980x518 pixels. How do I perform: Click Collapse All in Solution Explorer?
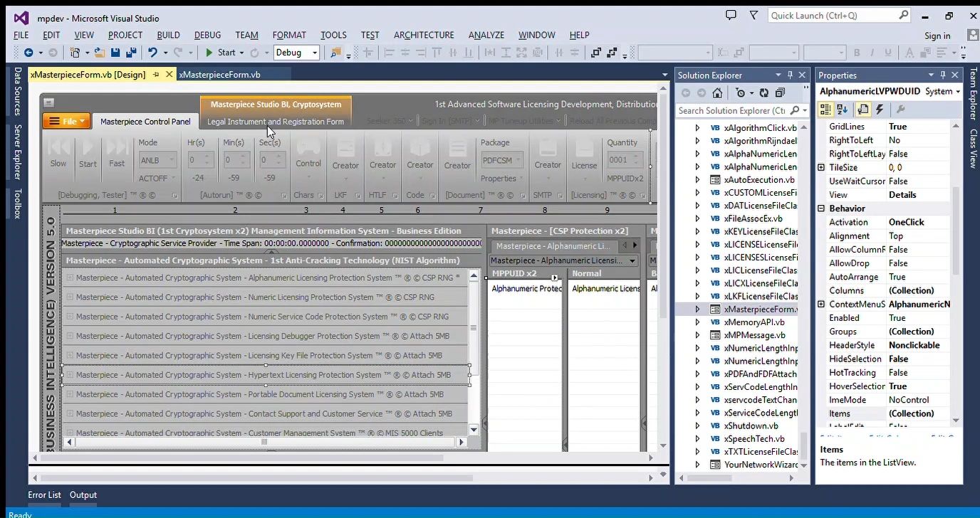coord(780,93)
